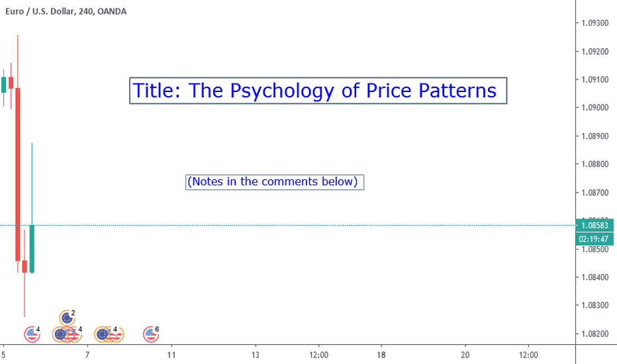Select the EU flag icon just left of date 7
The image size is (617, 364).
[60, 334]
